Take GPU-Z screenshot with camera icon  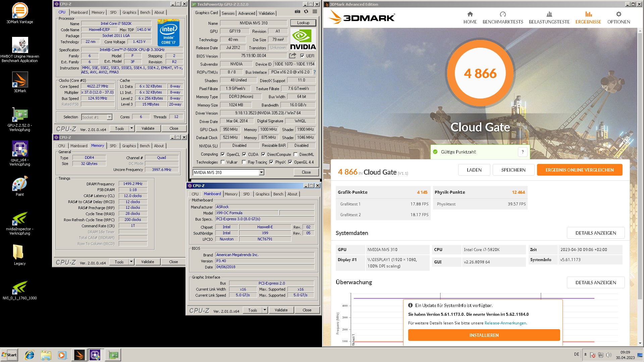[x=297, y=11]
